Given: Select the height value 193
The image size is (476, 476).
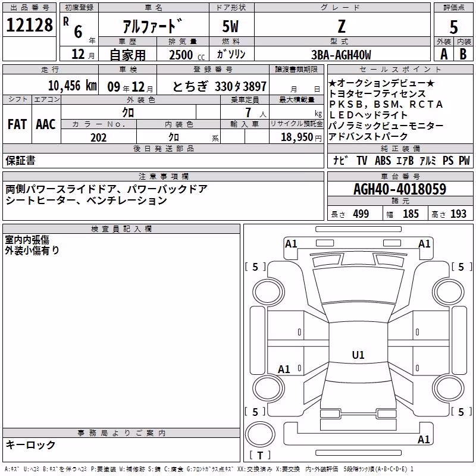Looking at the screenshot, I should tap(458, 214).
